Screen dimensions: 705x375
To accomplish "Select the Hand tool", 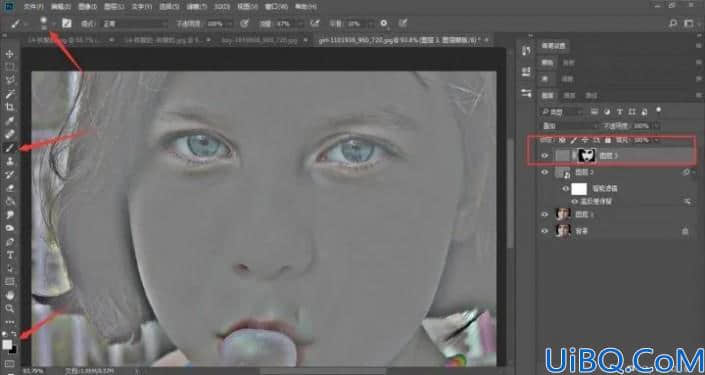I will (9, 295).
